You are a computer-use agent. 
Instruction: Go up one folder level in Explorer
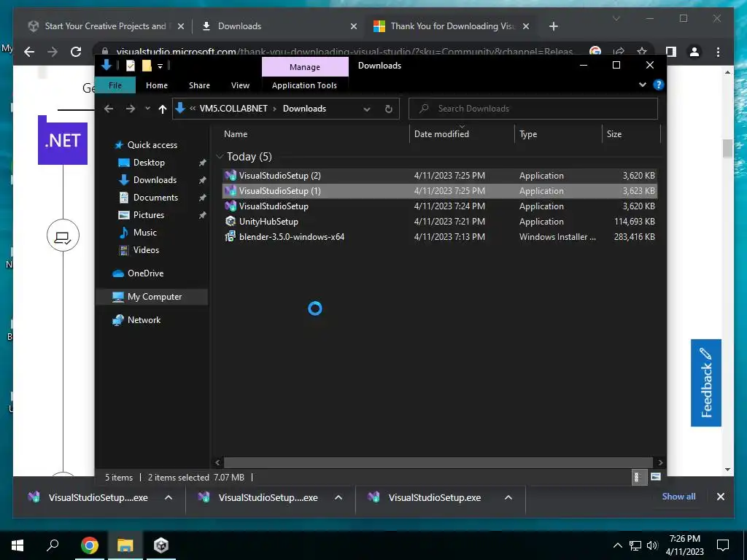tap(163, 109)
